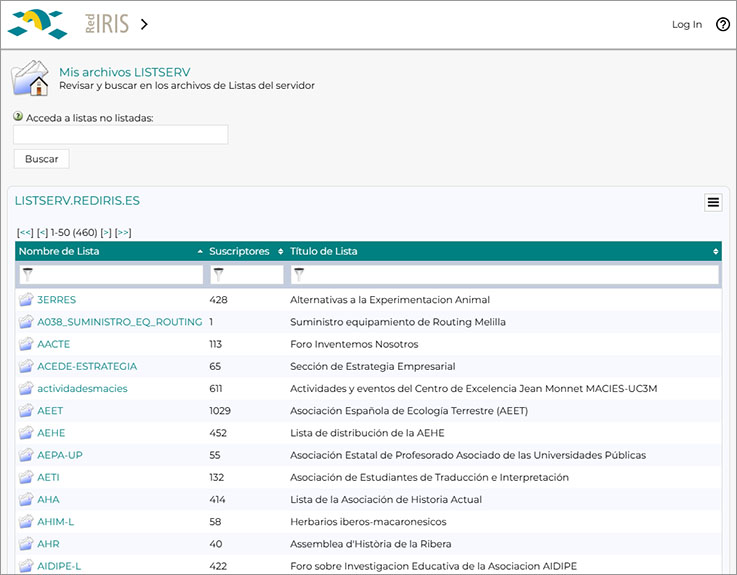Open the AHA list
This screenshot has height=575, width=737.
click(x=48, y=499)
